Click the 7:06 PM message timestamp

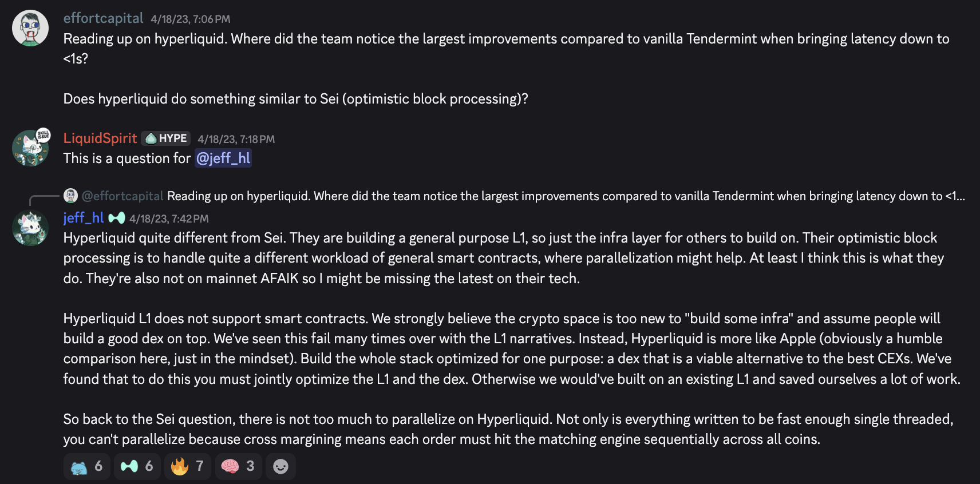191,19
